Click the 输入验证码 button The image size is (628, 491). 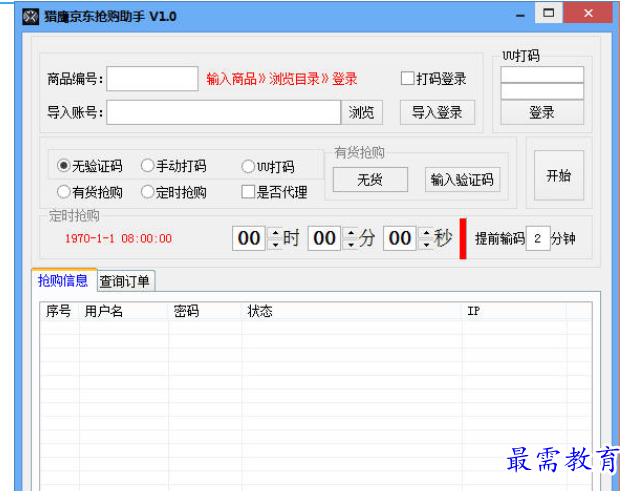[x=462, y=179]
